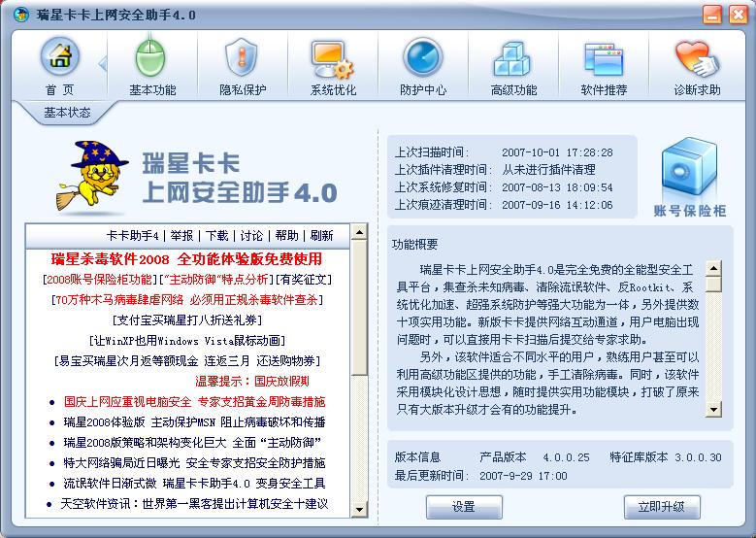Open 软件推荐 windows icon
The height and width of the screenshot is (538, 756).
click(x=604, y=58)
